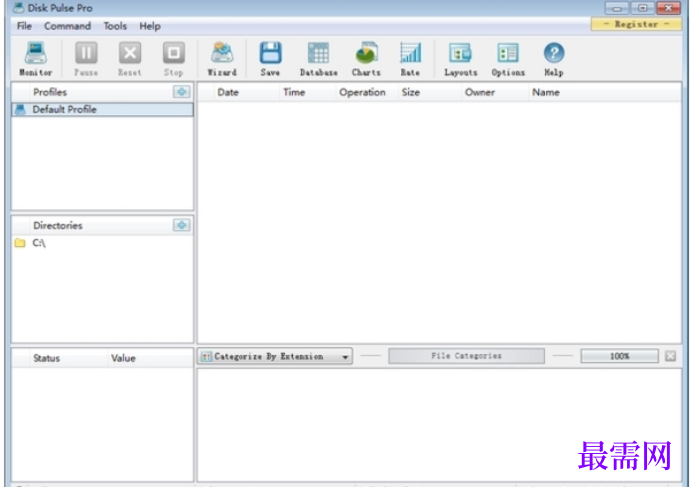690x487 pixels.
Task: Close the file categories pane icon
Action: [670, 356]
